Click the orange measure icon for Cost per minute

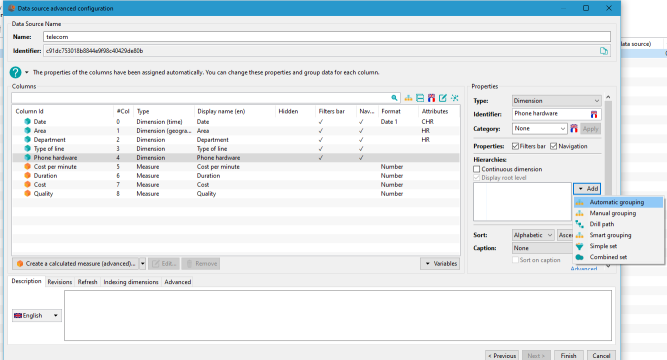pyautogui.click(x=28, y=166)
